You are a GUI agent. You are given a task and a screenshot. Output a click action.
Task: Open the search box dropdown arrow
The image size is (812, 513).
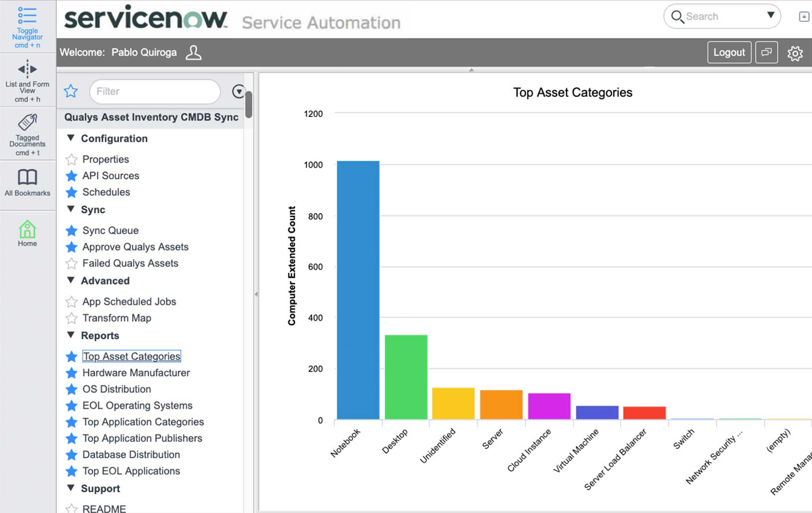tap(771, 15)
